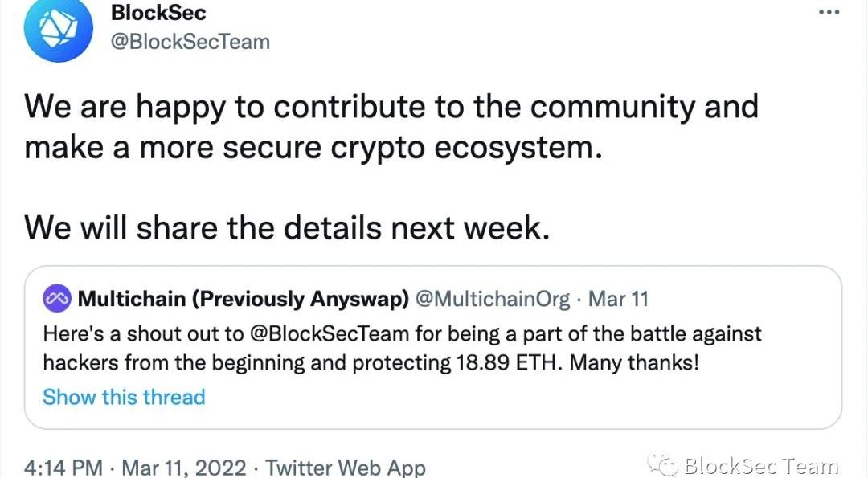Click the Multichain purple logo icon
The image size is (868, 478).
point(58,300)
